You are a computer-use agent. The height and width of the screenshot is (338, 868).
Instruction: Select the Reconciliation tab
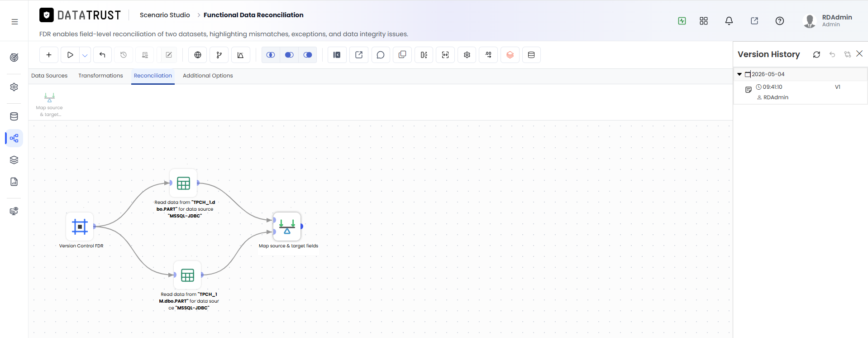click(x=153, y=76)
